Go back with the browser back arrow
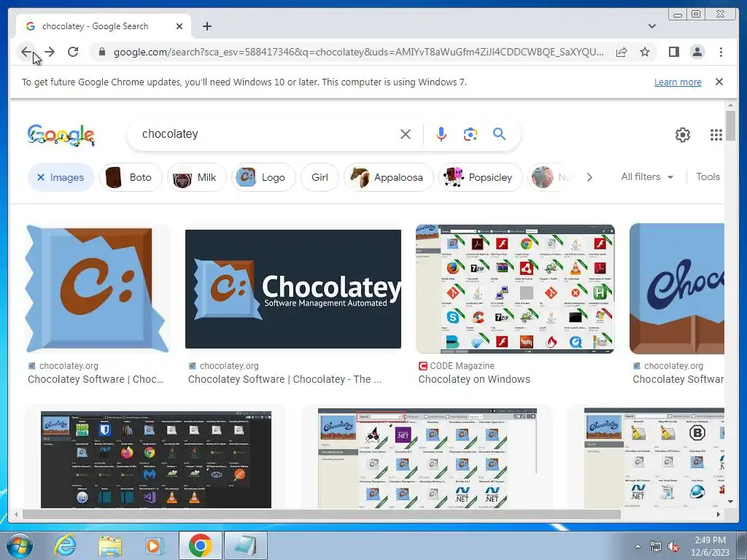747x560 pixels. click(26, 52)
